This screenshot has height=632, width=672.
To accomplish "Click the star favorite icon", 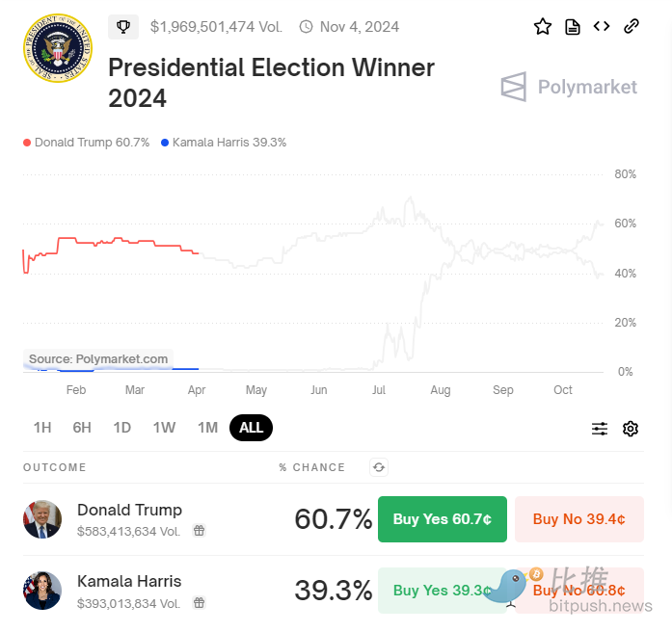I will click(543, 27).
